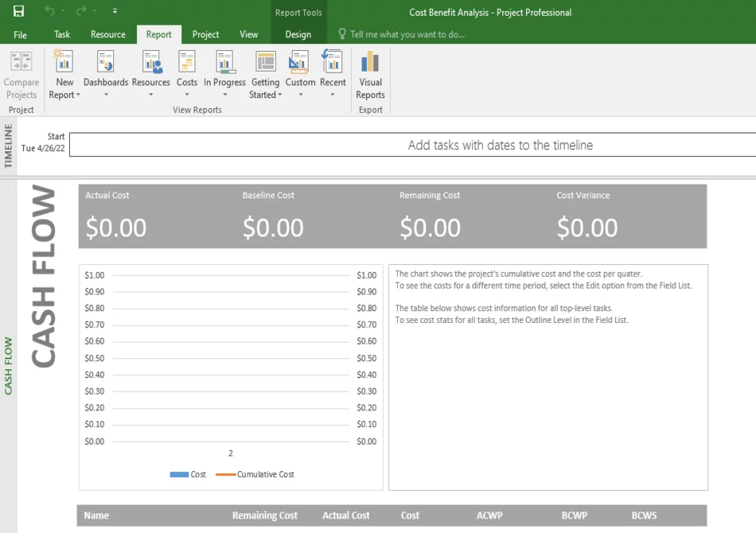Image resolution: width=756 pixels, height=533 pixels.
Task: Click the Save icon in title bar
Action: (18, 12)
